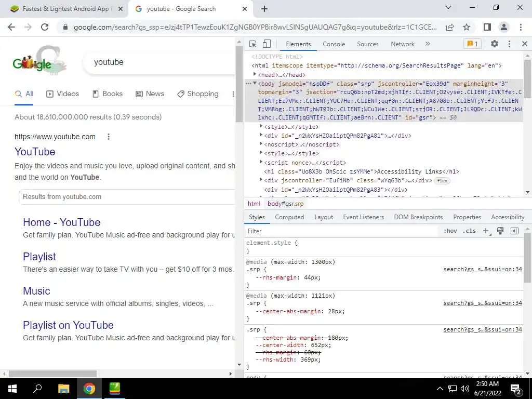Click the share page icon in address bar
The image size is (532, 399).
pos(450,27)
